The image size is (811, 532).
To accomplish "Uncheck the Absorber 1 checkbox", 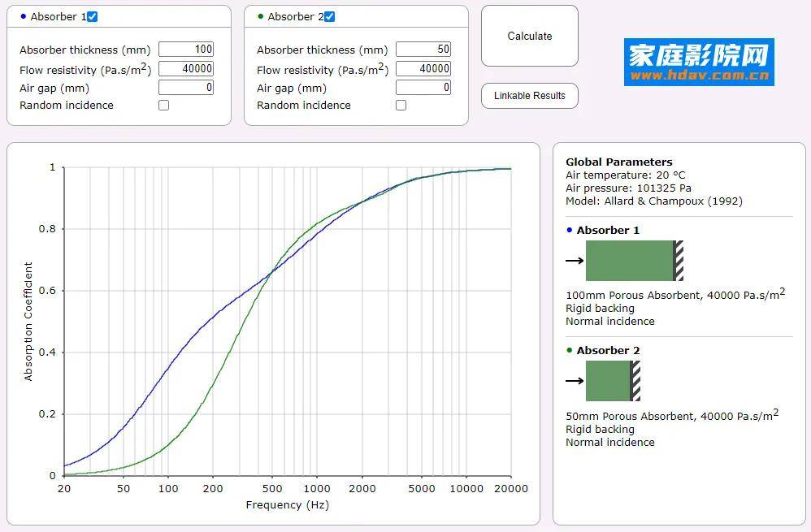I will [x=93, y=17].
